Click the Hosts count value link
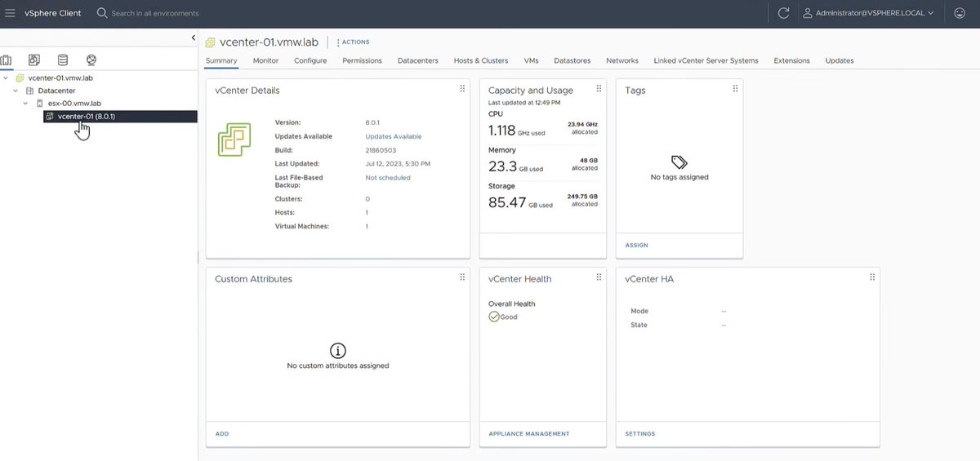Viewport: 980px width, 461px height. (x=367, y=212)
